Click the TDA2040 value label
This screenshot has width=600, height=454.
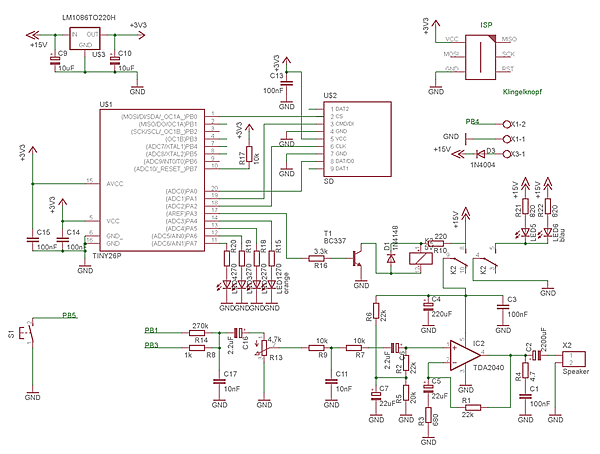489,367
